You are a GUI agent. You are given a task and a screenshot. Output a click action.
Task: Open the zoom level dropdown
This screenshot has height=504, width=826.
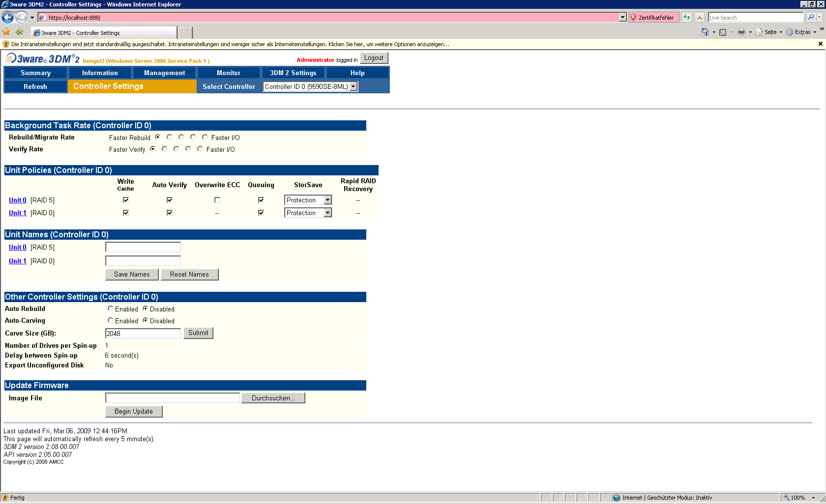pyautogui.click(x=814, y=498)
